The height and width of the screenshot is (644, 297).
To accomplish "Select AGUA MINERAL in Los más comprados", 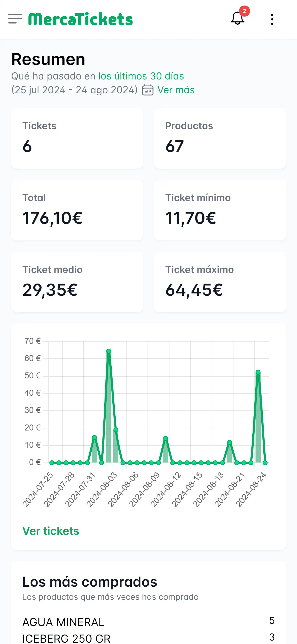I will [63, 622].
